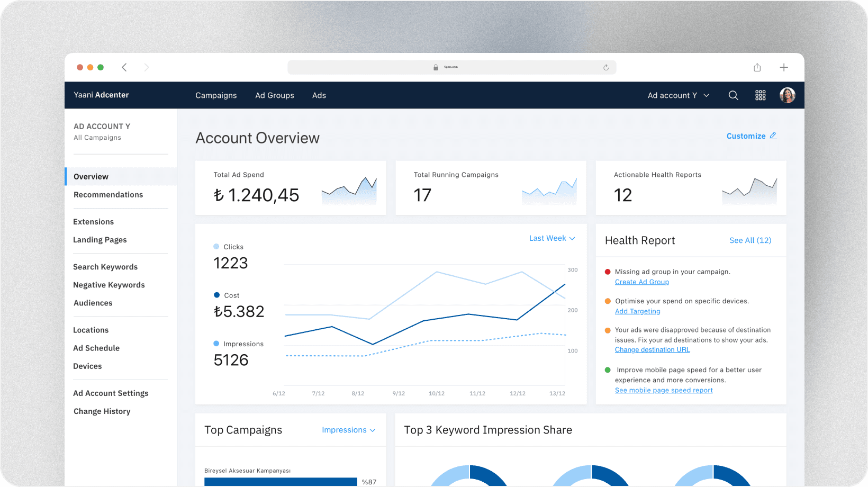Click the Customize link
The height and width of the screenshot is (487, 868).
(746, 136)
